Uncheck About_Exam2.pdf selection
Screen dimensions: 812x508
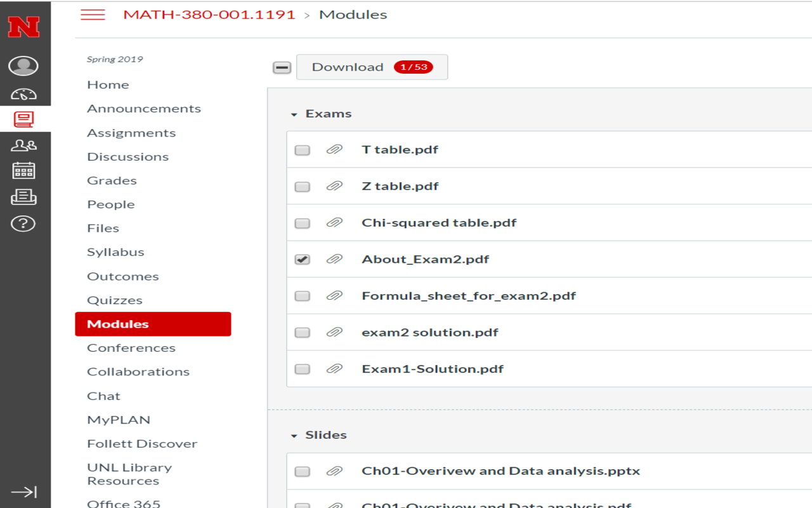[x=302, y=259]
